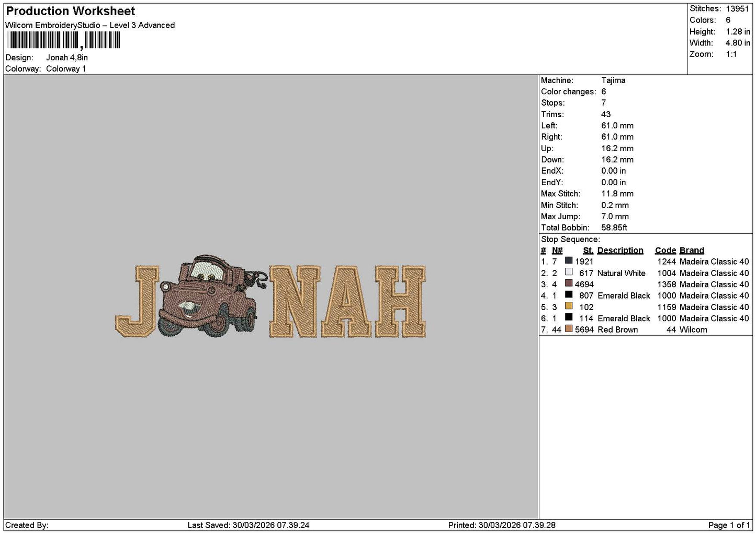Click the Trims value 43
Image resolution: width=756 pixels, height=534 pixels.
coord(606,115)
